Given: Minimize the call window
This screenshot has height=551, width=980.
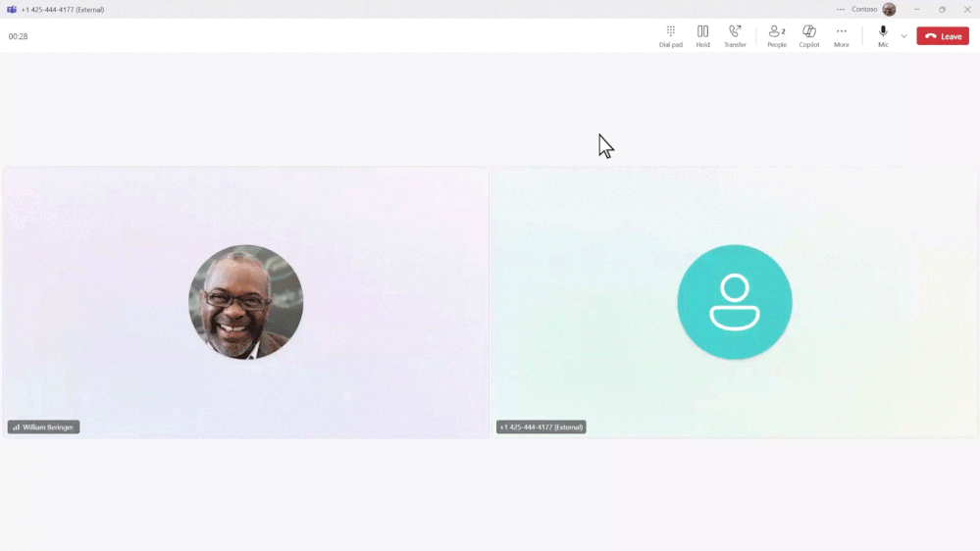Looking at the screenshot, I should pyautogui.click(x=917, y=10).
